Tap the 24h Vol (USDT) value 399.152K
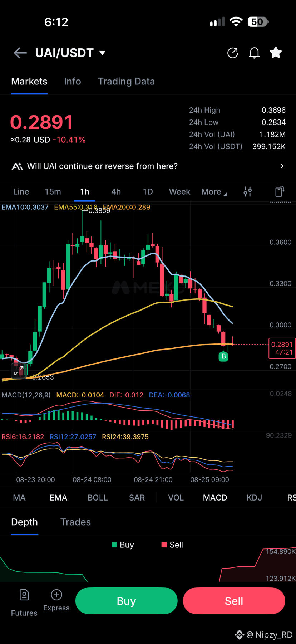Viewport: 296px width, 644px height. pyautogui.click(x=269, y=147)
